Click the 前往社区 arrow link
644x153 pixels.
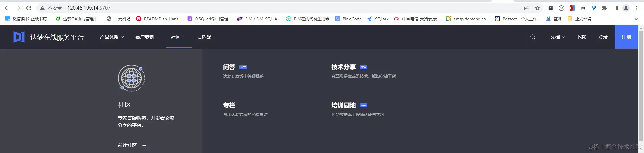(x=132, y=145)
